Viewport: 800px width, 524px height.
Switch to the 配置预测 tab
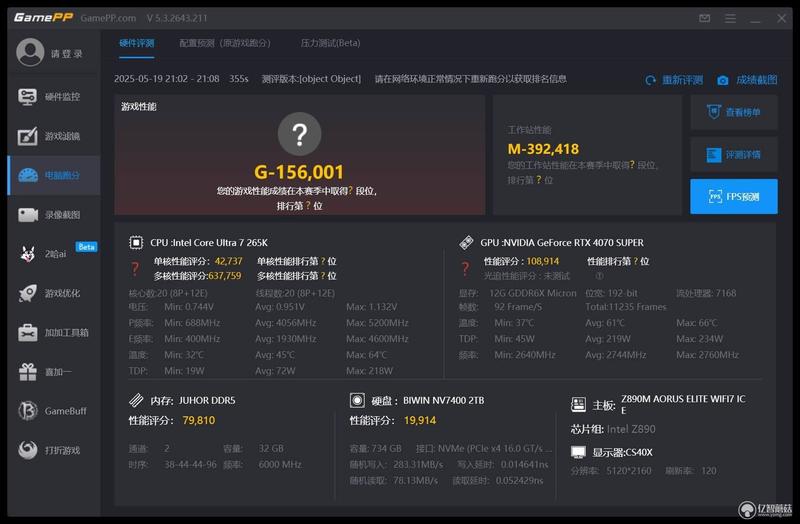point(225,43)
